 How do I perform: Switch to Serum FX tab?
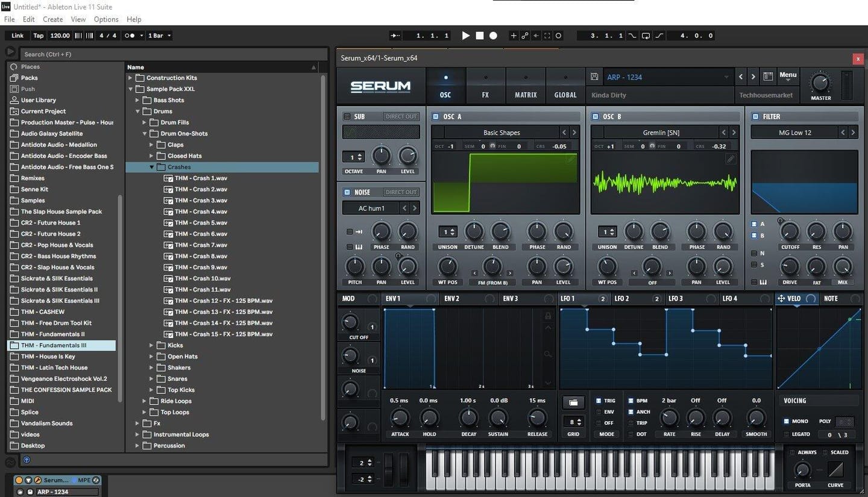point(485,86)
